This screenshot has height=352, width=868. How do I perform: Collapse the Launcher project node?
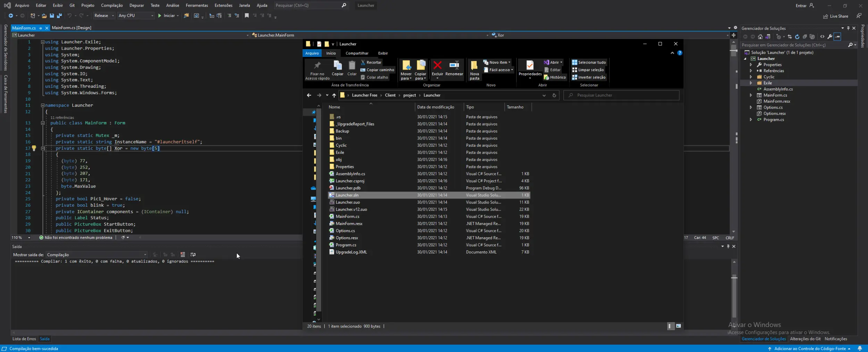coord(745,59)
